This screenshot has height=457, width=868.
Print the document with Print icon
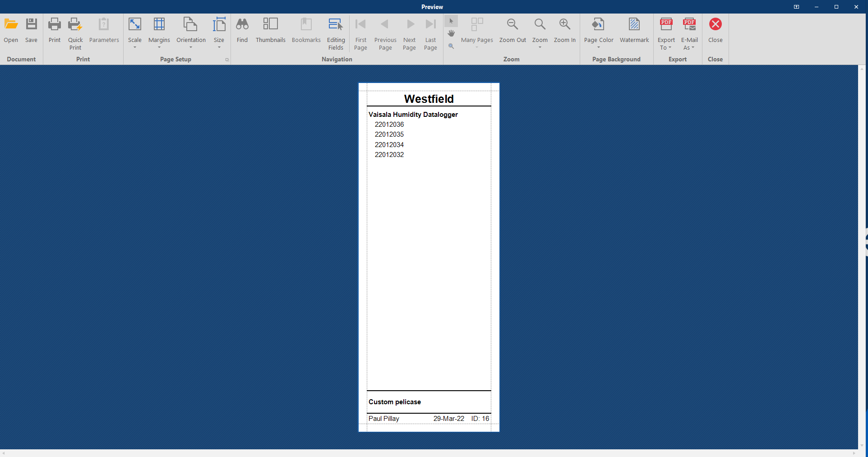[55, 24]
